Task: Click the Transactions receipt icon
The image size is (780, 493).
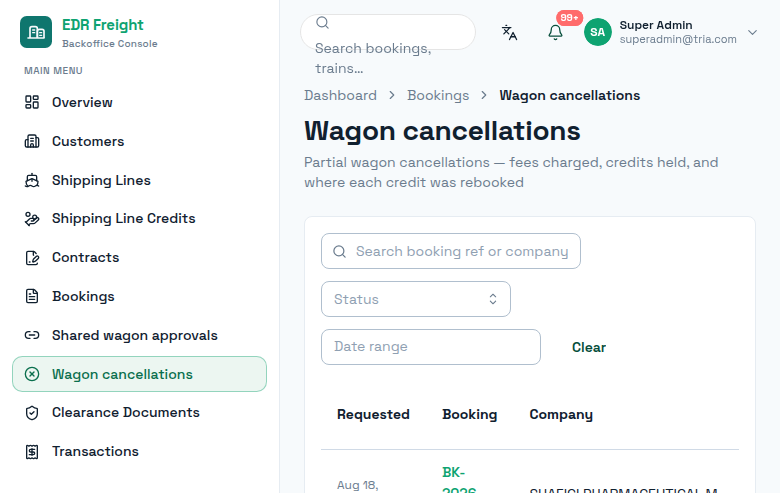Action: coord(32,452)
